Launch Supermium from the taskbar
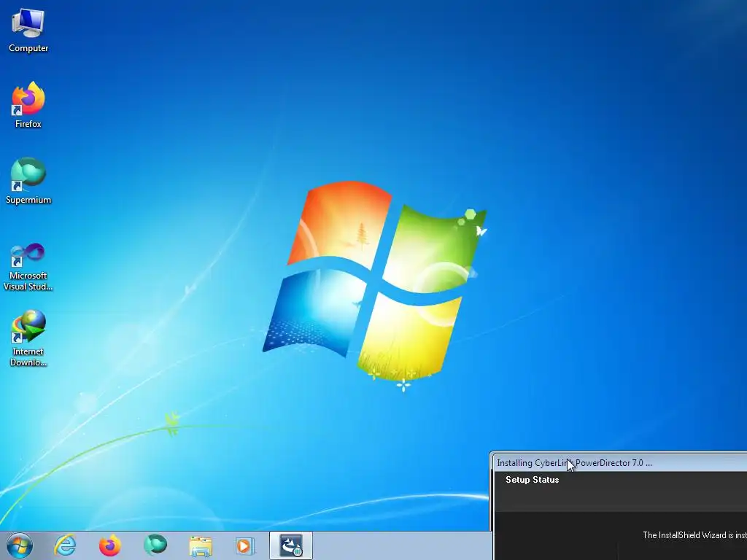Image resolution: width=747 pixels, height=560 pixels. pyautogui.click(x=155, y=545)
